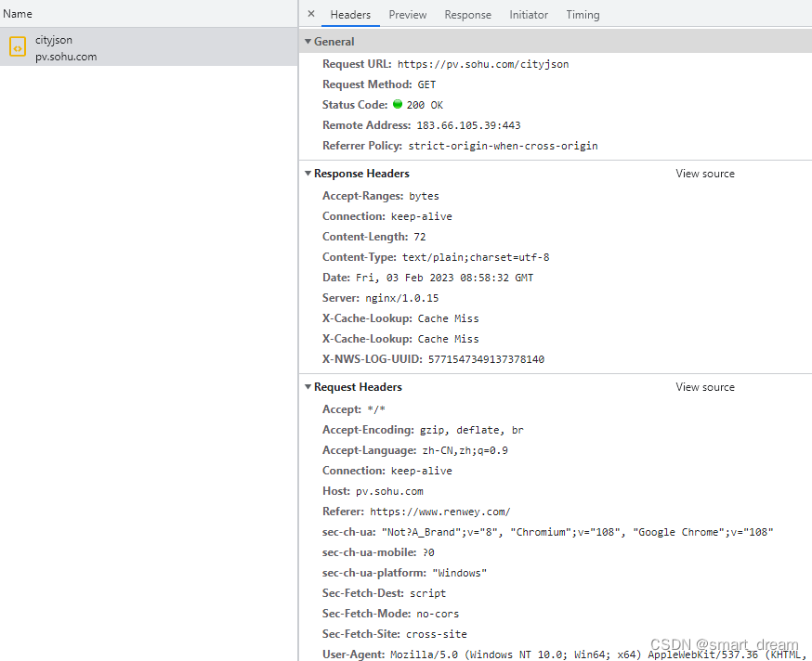Viewport: 812px width, 661px height.
Task: Click the sec-ch-ua-mobile ?0 value
Action: pos(428,552)
